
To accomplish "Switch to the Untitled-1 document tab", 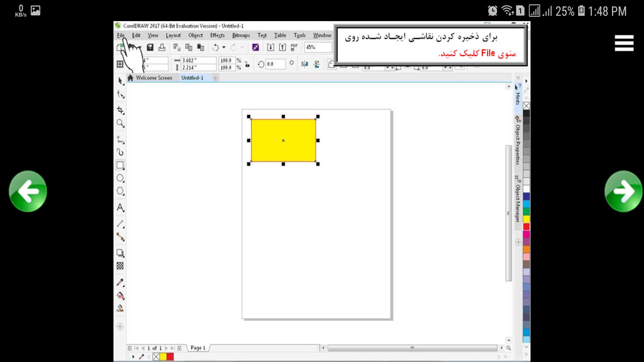I will (193, 78).
